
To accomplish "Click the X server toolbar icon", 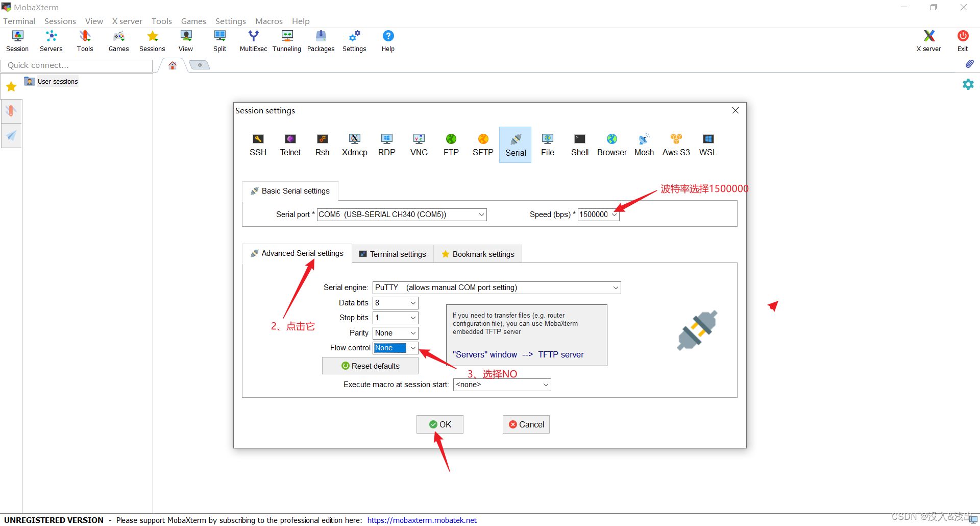I will pos(928,41).
